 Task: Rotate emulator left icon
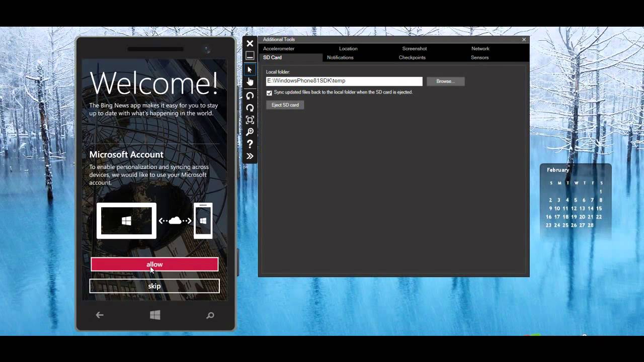[x=250, y=96]
